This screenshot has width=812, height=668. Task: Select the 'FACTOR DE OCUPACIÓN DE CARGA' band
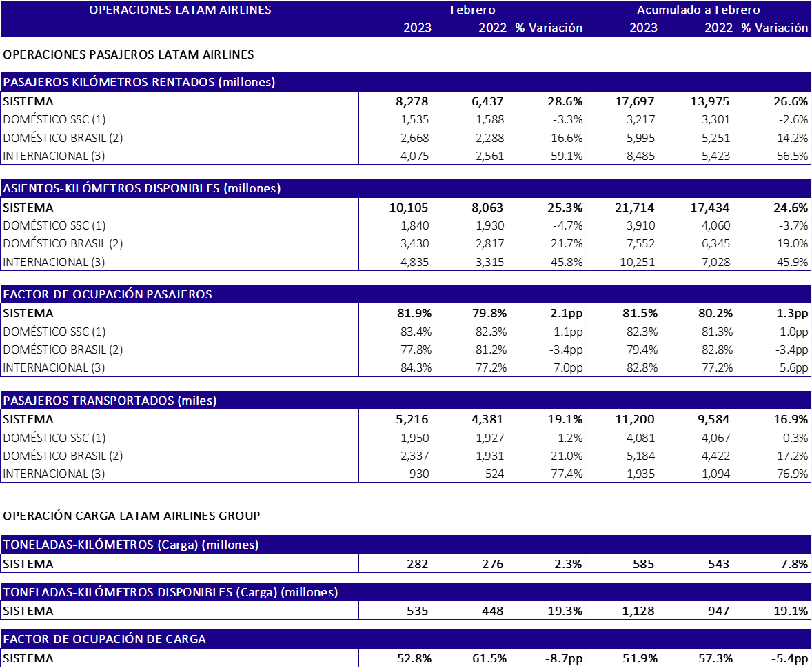tap(406, 639)
